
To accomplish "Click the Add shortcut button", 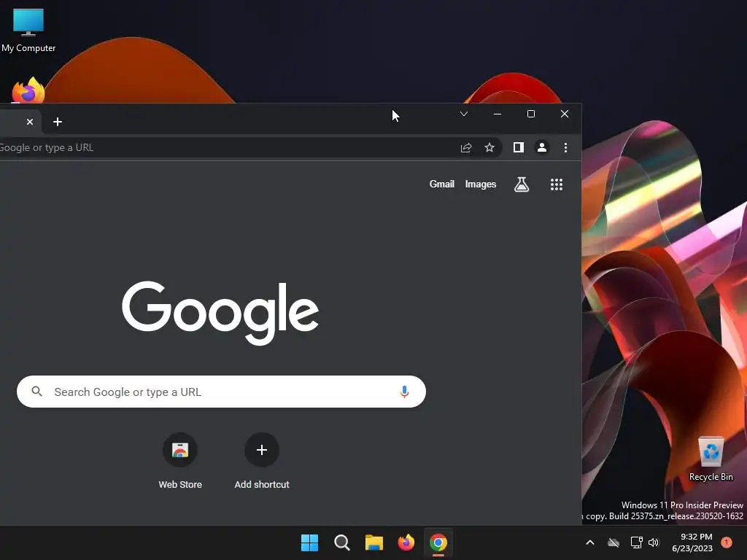I will (x=262, y=461).
